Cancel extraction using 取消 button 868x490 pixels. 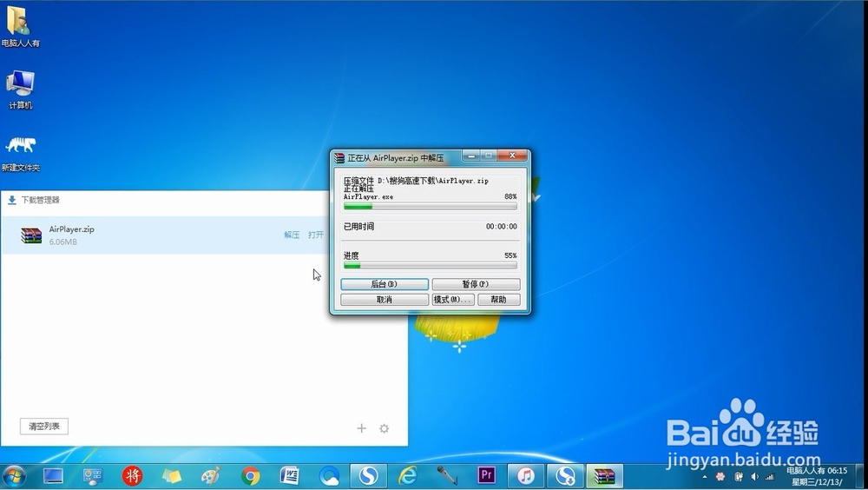(x=385, y=300)
